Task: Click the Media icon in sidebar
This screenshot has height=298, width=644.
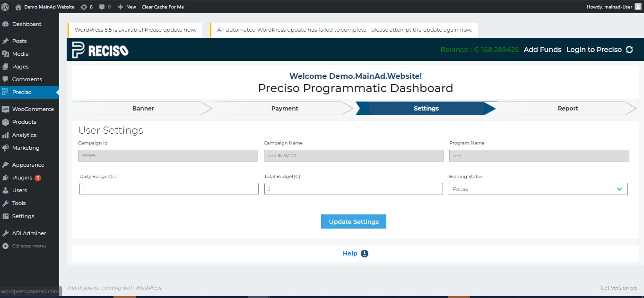Action: pyautogui.click(x=6, y=54)
